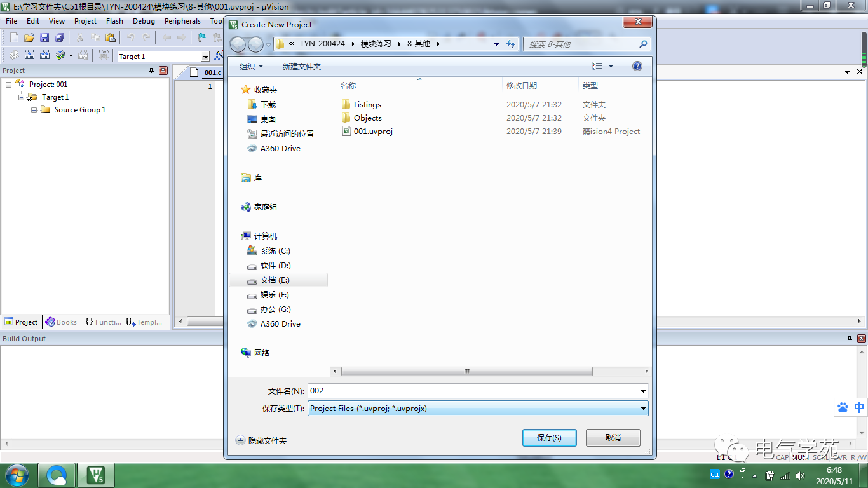Click 新建文件夹 to create a folder

tap(302, 67)
